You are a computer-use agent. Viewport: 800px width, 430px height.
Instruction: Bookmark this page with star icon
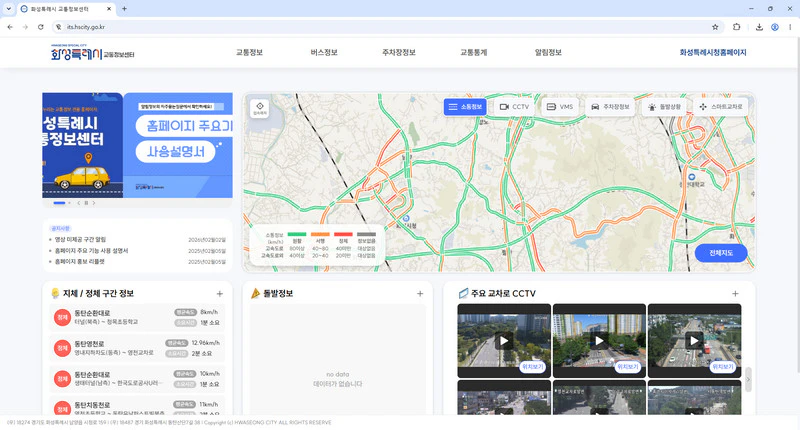point(715,27)
